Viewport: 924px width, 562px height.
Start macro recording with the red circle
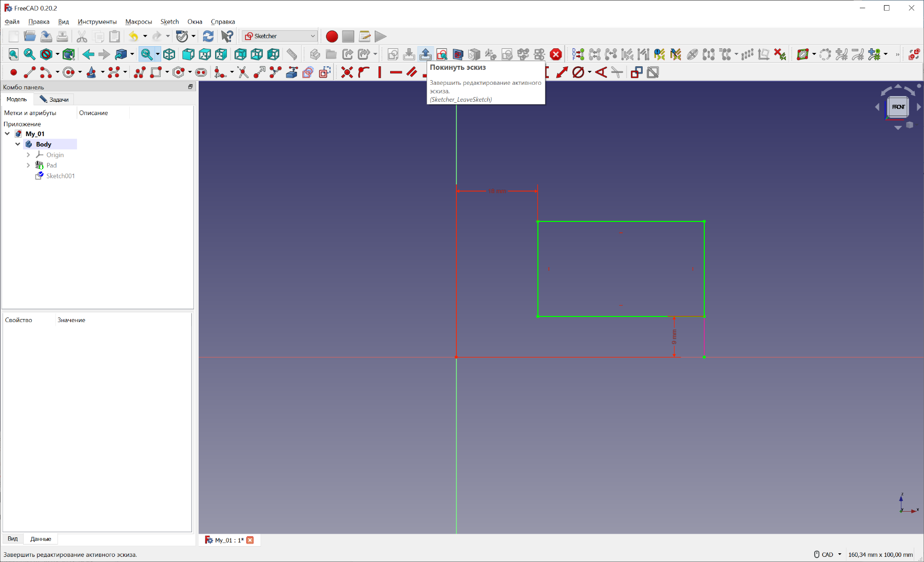coord(332,36)
